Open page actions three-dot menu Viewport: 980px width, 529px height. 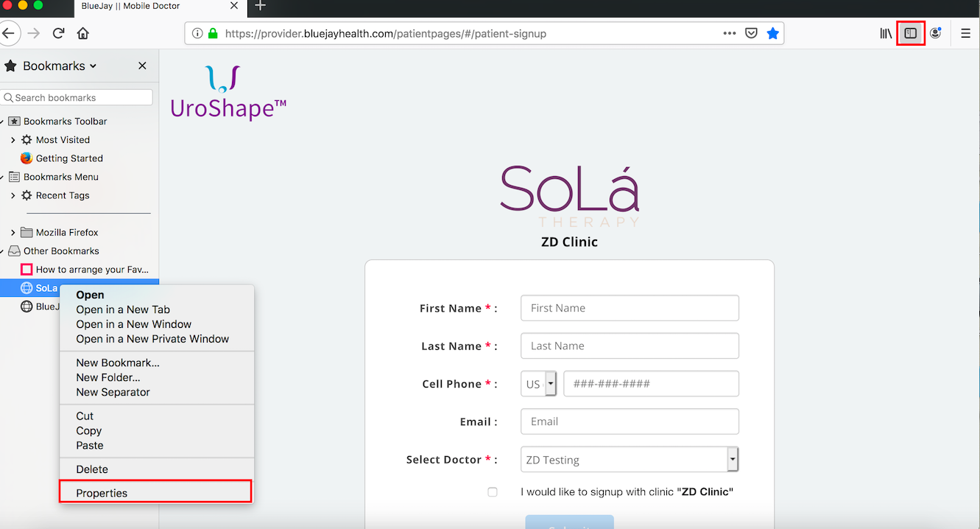730,33
